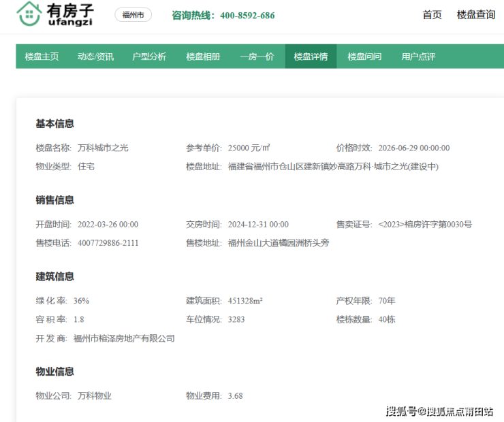Click building count 40栋
Screen dimensions: 504x422
(x=386, y=319)
